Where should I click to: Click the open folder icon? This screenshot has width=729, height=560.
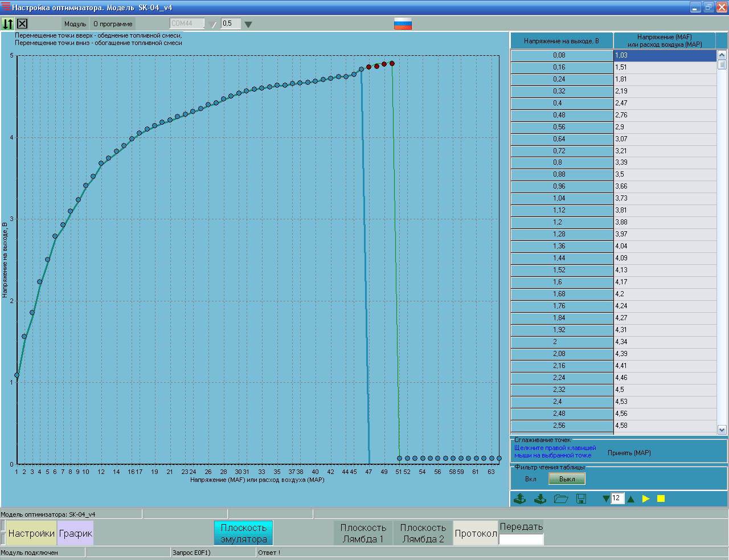click(x=561, y=499)
